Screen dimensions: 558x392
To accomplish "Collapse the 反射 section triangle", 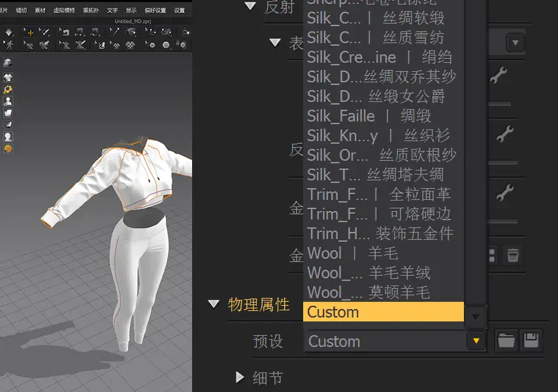I will (x=250, y=6).
